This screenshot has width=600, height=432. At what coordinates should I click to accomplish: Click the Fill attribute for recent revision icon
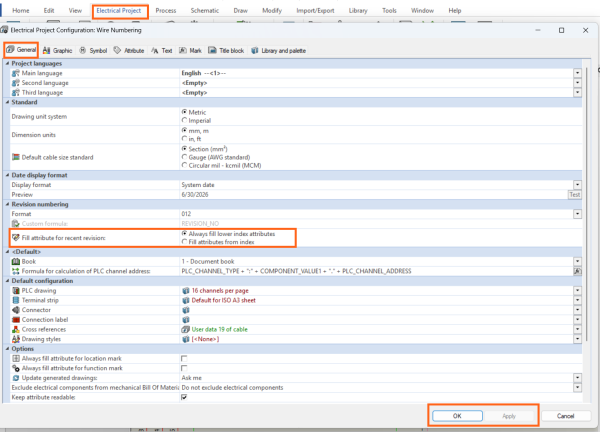pyautogui.click(x=16, y=238)
